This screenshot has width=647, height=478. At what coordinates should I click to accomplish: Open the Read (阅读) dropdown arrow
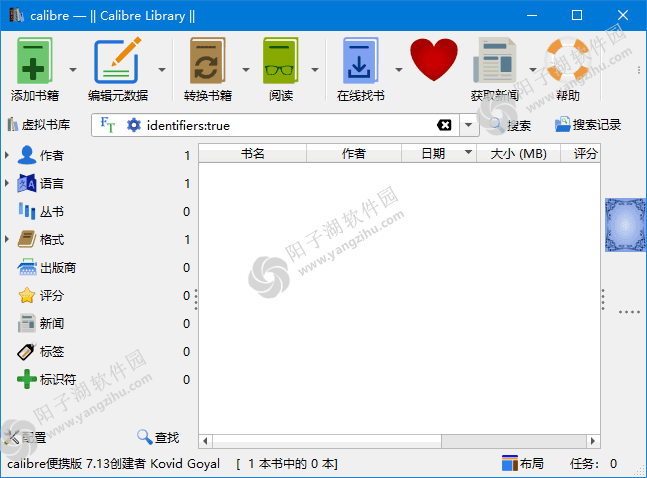[315, 69]
